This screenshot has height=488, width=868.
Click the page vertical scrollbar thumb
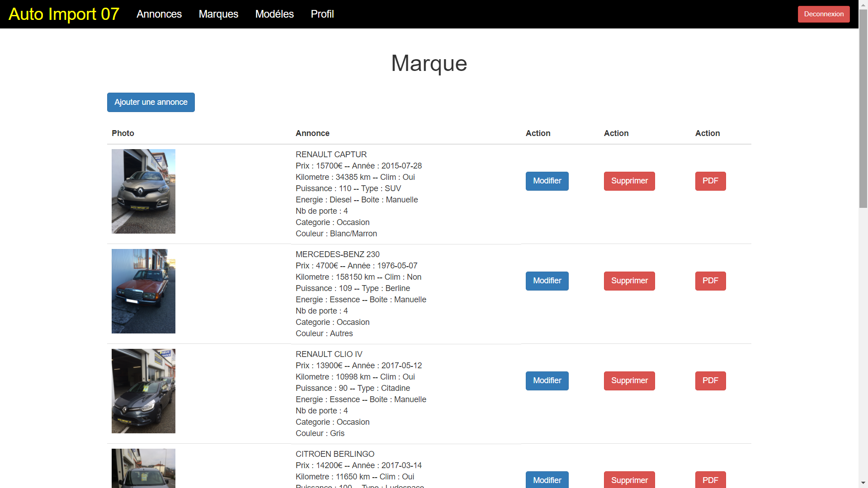click(863, 108)
